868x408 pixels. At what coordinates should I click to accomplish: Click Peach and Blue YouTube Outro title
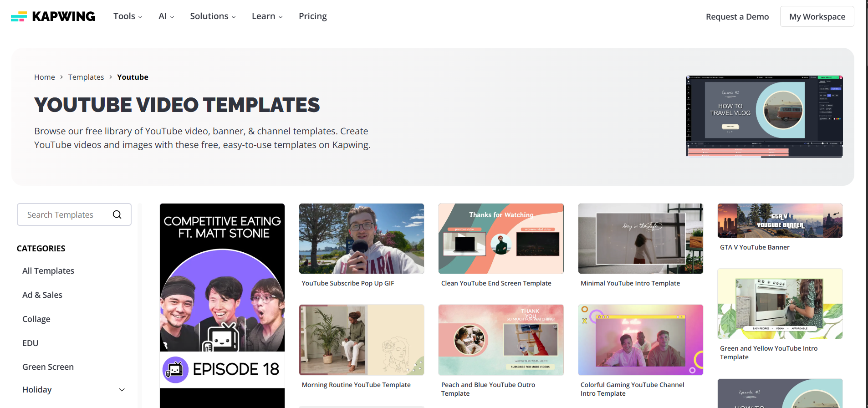coord(488,389)
